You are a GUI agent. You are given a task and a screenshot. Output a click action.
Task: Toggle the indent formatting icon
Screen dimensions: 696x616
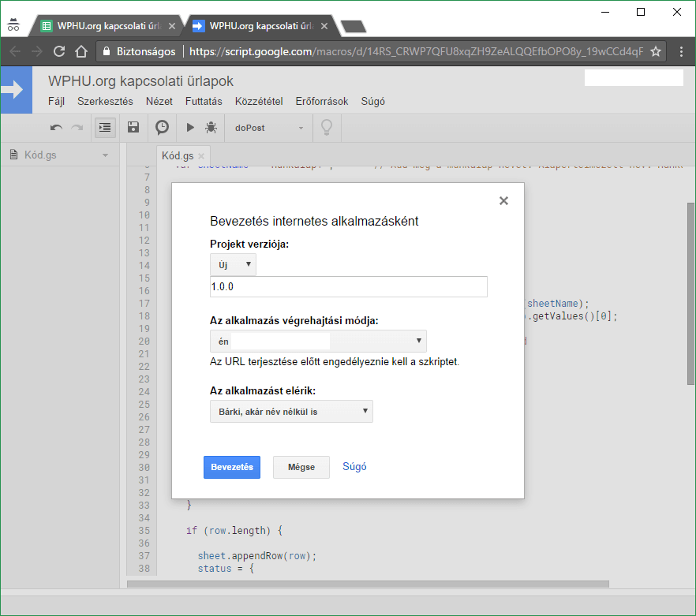pyautogui.click(x=105, y=127)
